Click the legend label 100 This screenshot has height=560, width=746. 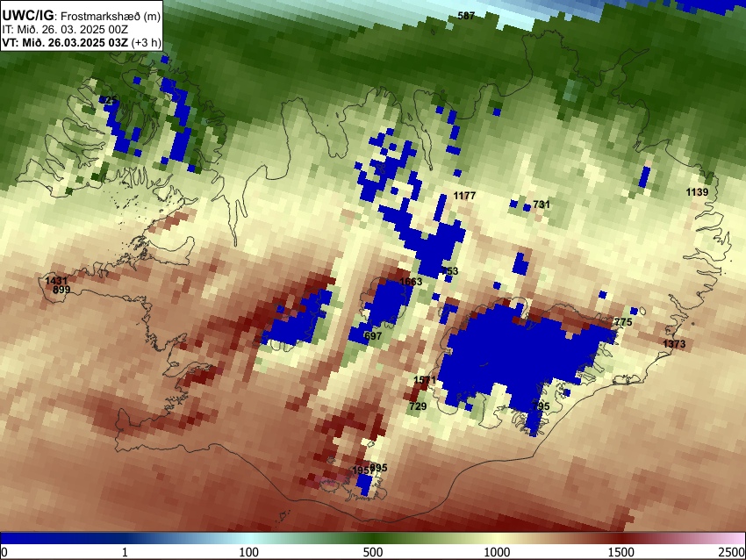(249, 552)
